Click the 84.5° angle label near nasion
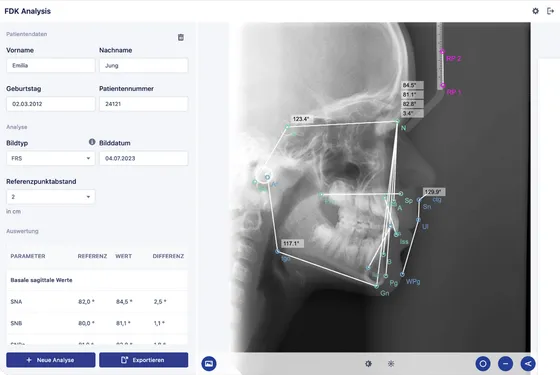The height and width of the screenshot is (375, 560). tap(412, 85)
